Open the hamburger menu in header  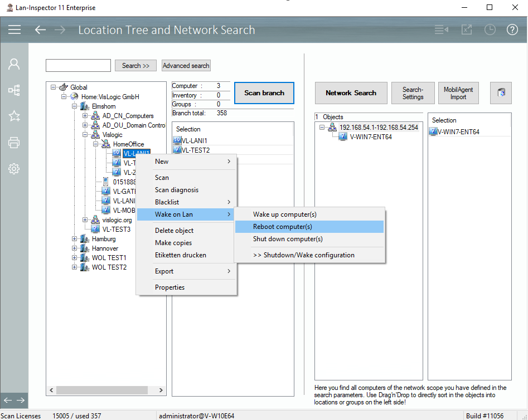[14, 30]
